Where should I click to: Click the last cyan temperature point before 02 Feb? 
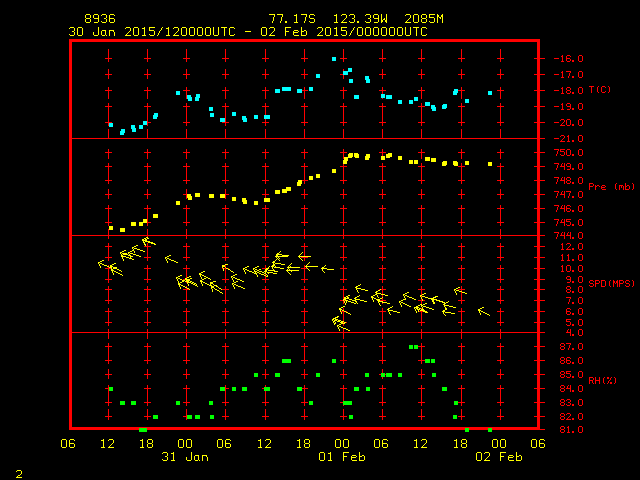[490, 93]
